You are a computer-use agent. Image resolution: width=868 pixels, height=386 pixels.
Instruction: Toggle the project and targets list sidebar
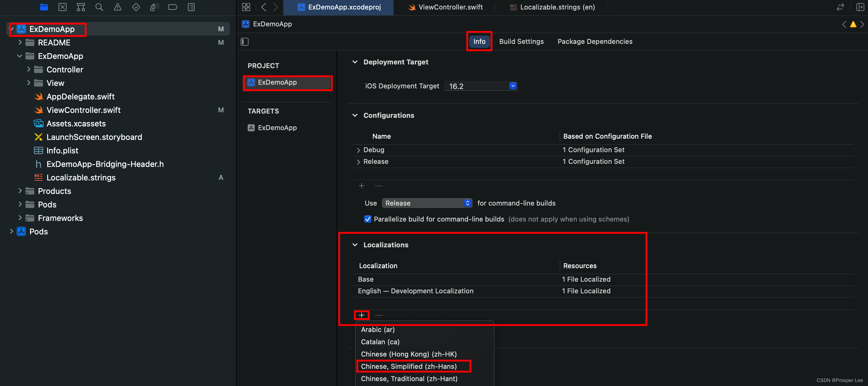coord(245,41)
